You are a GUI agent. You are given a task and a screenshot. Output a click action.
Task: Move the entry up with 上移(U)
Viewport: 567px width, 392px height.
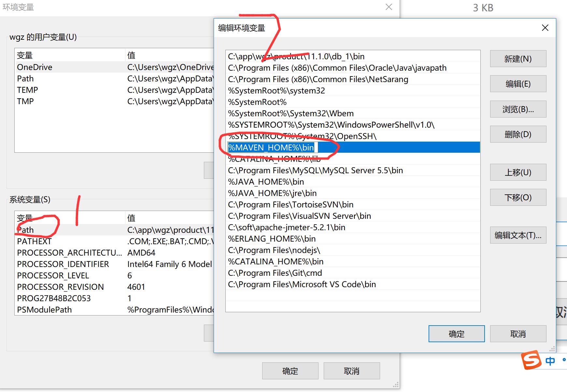tap(518, 172)
